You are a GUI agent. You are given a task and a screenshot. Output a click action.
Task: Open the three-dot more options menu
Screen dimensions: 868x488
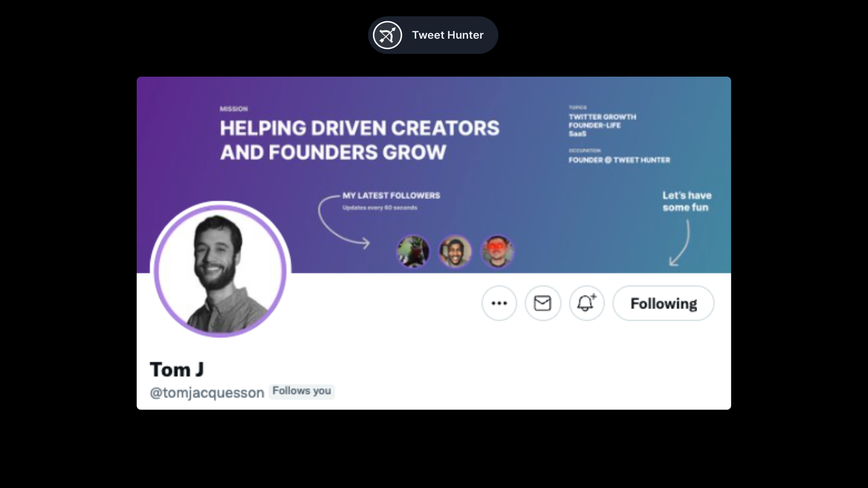click(x=499, y=303)
